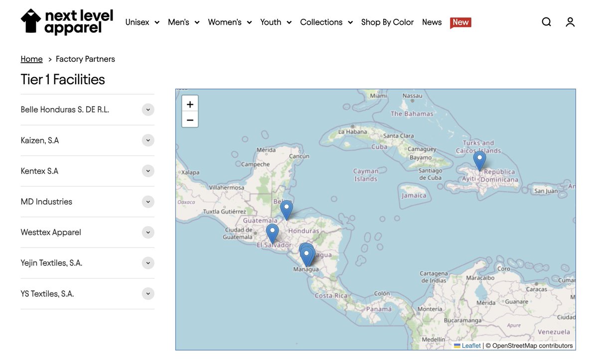This screenshot has width=598, height=364.
Task: Click the Cartagena de Indias label
Action: (434, 277)
